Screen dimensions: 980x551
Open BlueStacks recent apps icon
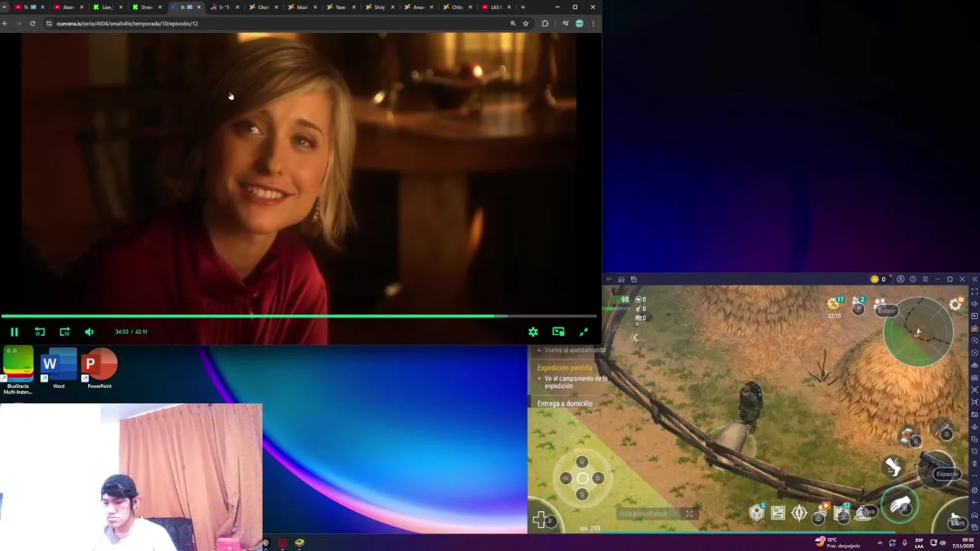(x=633, y=279)
